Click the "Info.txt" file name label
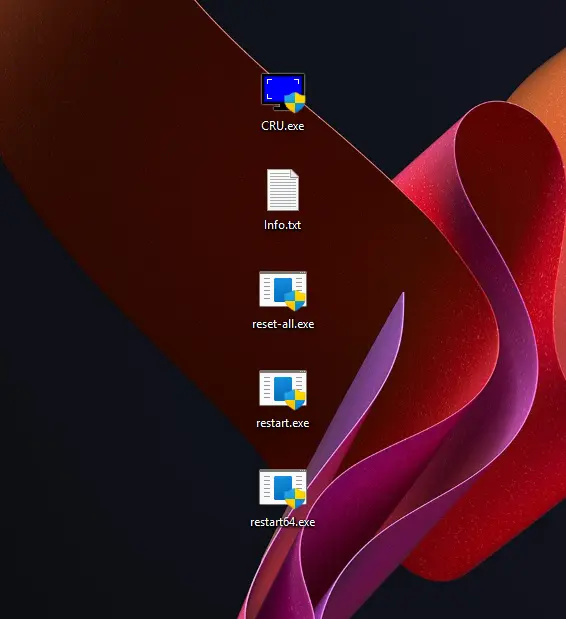566x619 pixels. click(283, 225)
